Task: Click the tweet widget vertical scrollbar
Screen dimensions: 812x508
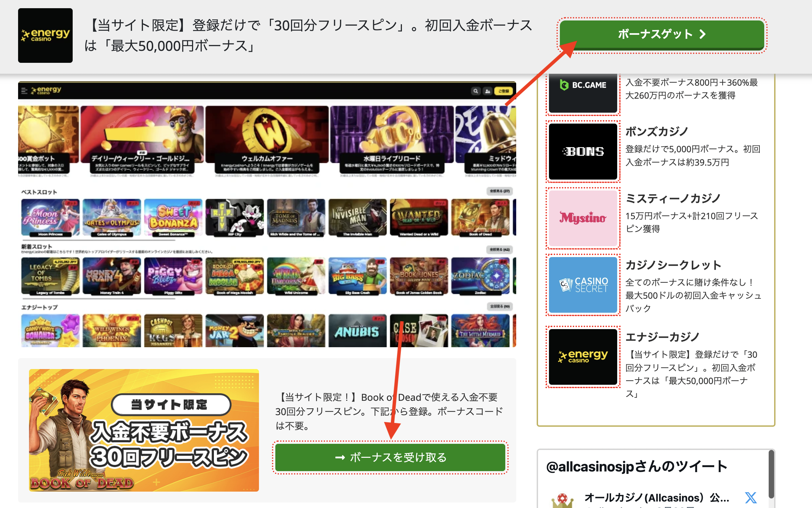Action: [771, 474]
